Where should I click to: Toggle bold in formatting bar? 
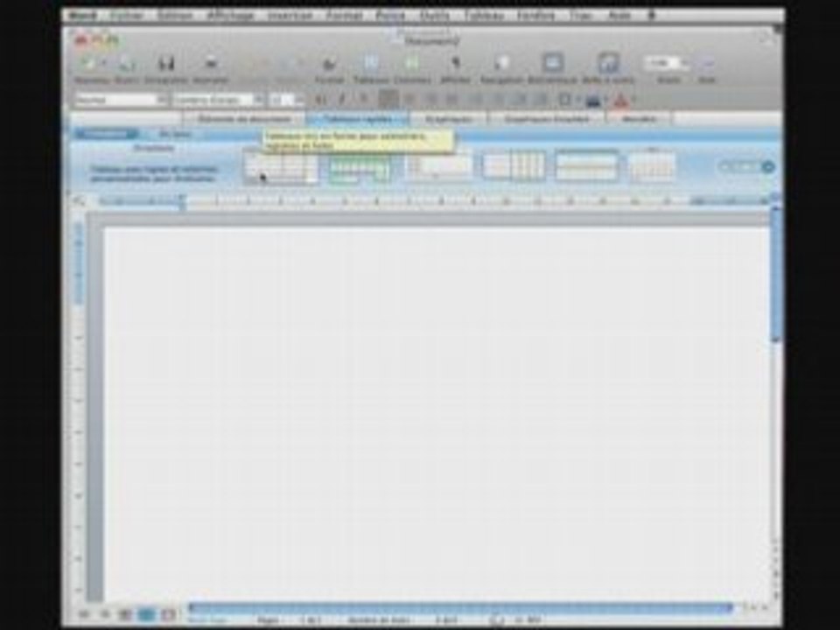(320, 100)
